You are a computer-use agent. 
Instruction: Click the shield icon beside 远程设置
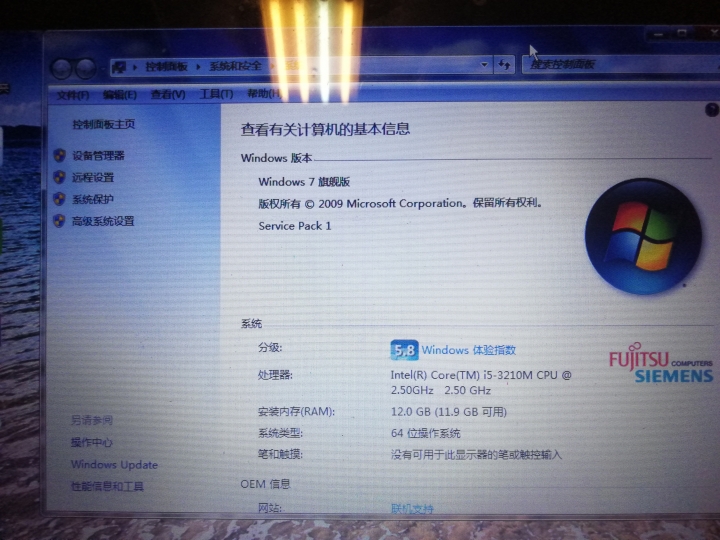tap(59, 177)
